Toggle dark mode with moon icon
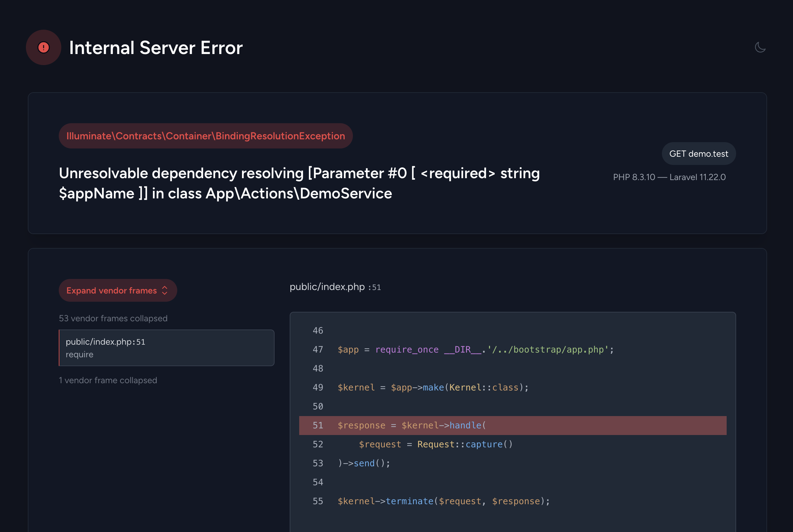 click(760, 47)
